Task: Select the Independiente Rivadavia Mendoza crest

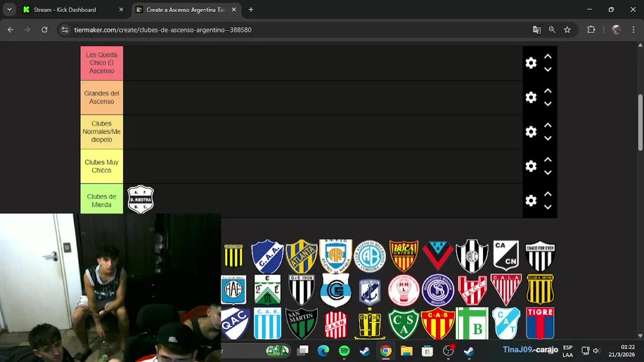Action: pos(438,290)
